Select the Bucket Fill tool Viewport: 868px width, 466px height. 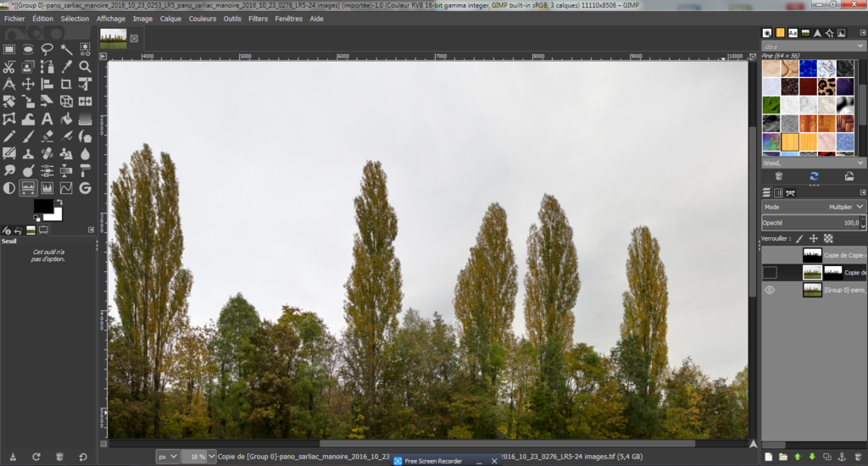66,119
